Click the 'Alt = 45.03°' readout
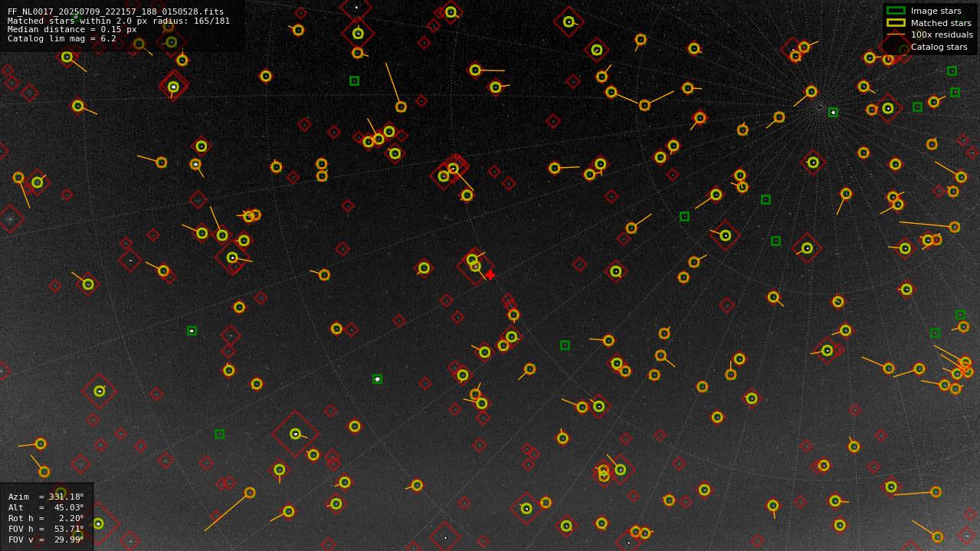 (x=46, y=507)
